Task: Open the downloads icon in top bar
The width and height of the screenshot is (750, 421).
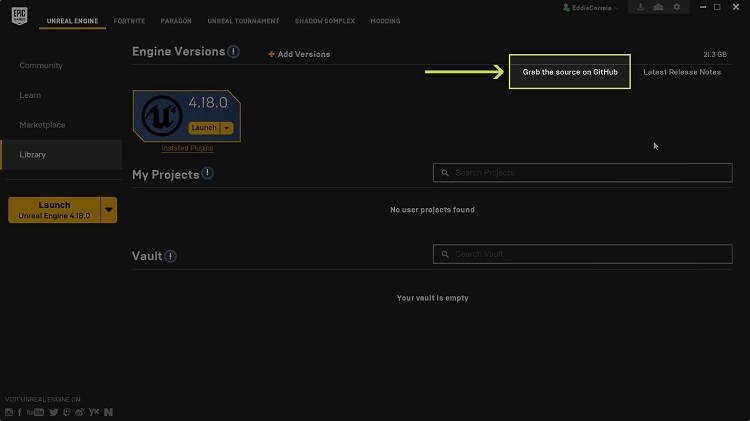Action: [640, 7]
